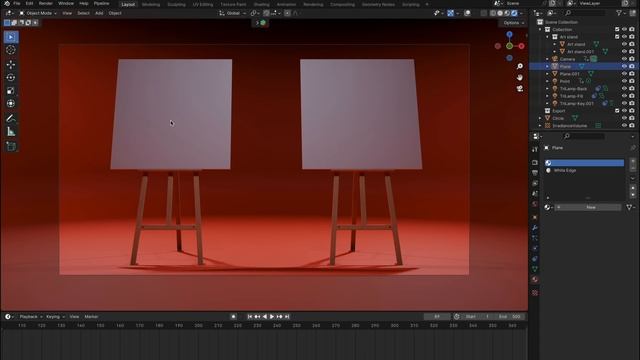Image resolution: width=640 pixels, height=360 pixels.
Task: Select the Annotate tool
Action: [11, 118]
